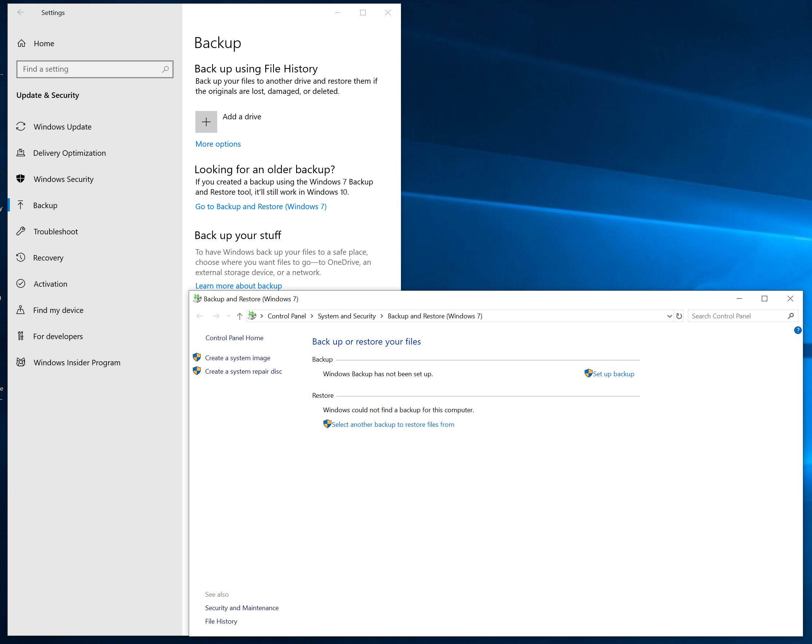Click the Settings back arrow

pyautogui.click(x=21, y=12)
